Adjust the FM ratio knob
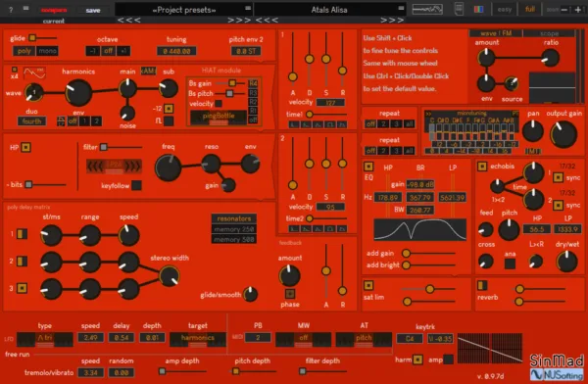 [x=550, y=58]
